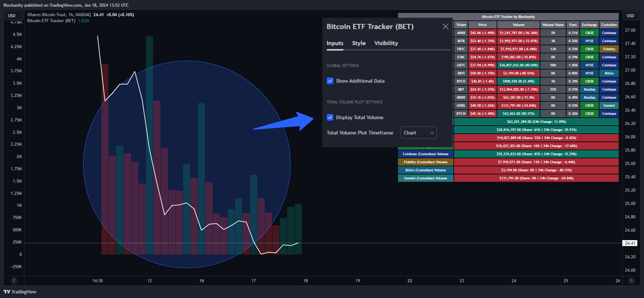The width and height of the screenshot is (644, 298).
Task: Click the EZBC ticker cell
Action: pos(461,57)
